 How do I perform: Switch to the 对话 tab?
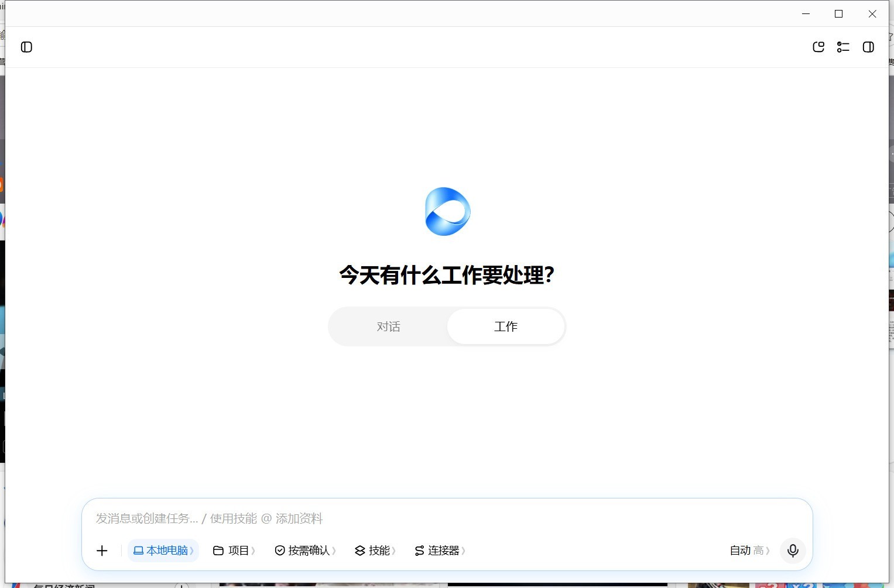click(388, 326)
